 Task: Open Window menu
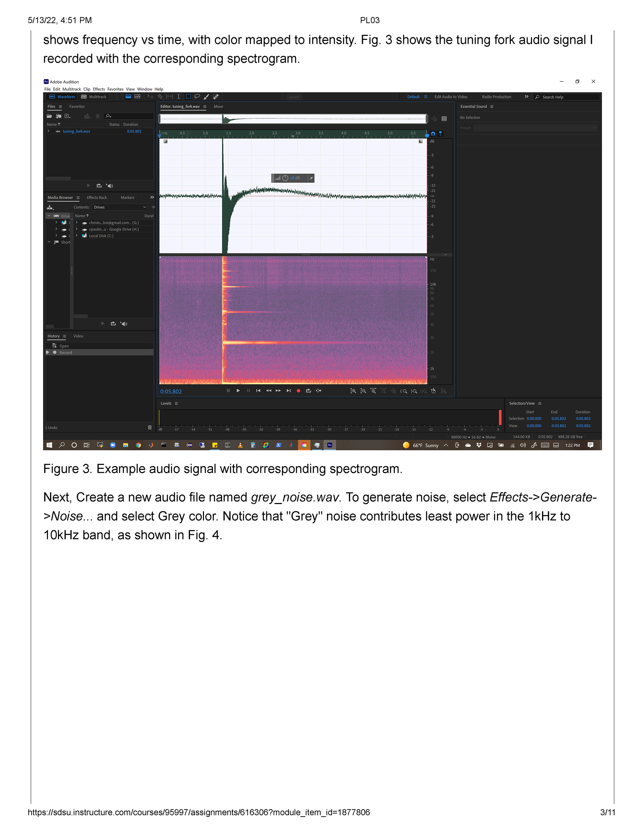click(145, 89)
